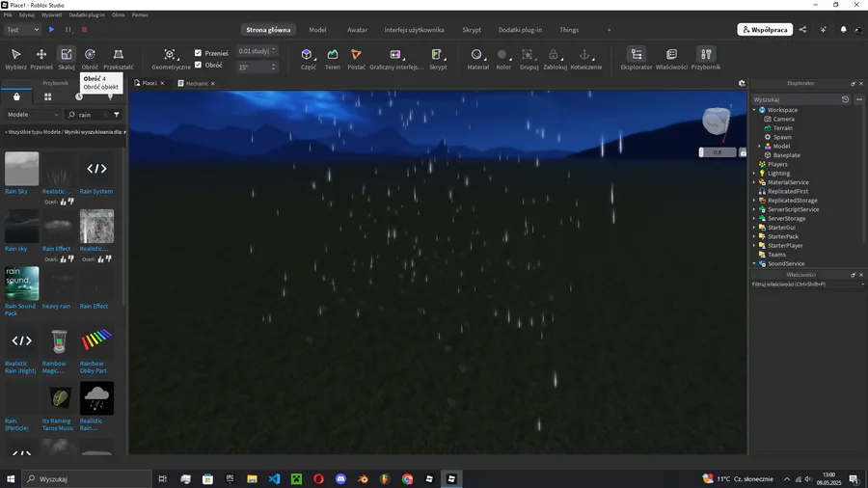Screen dimensions: 868x488
Task: Open the share icon next to Współpraca
Action: pos(802,29)
